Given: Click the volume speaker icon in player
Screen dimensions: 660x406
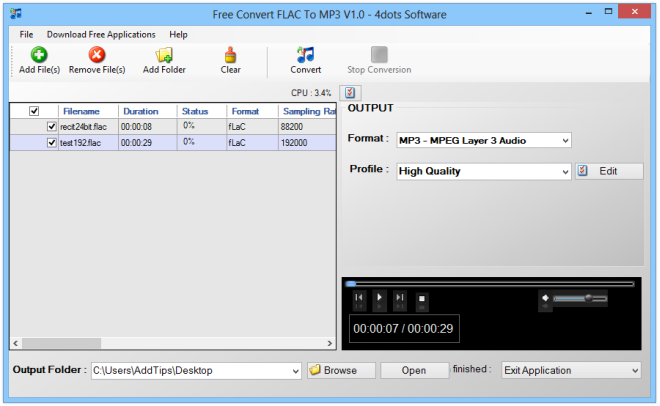Looking at the screenshot, I should (545, 298).
